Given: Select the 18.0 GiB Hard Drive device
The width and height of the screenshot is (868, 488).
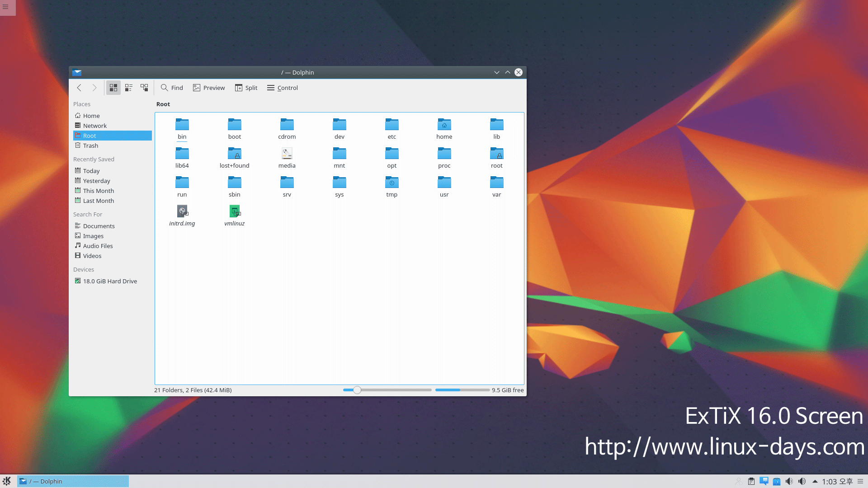Looking at the screenshot, I should pos(112,281).
